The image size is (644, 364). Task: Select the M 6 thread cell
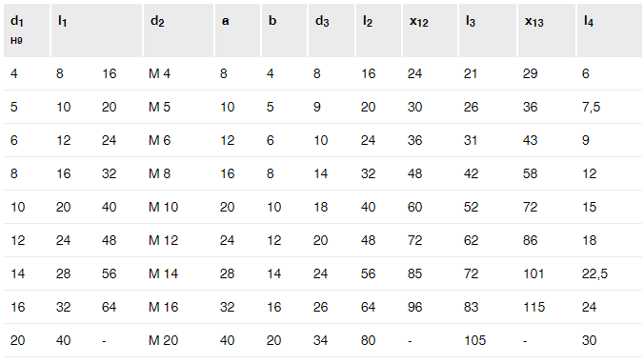pos(159,140)
